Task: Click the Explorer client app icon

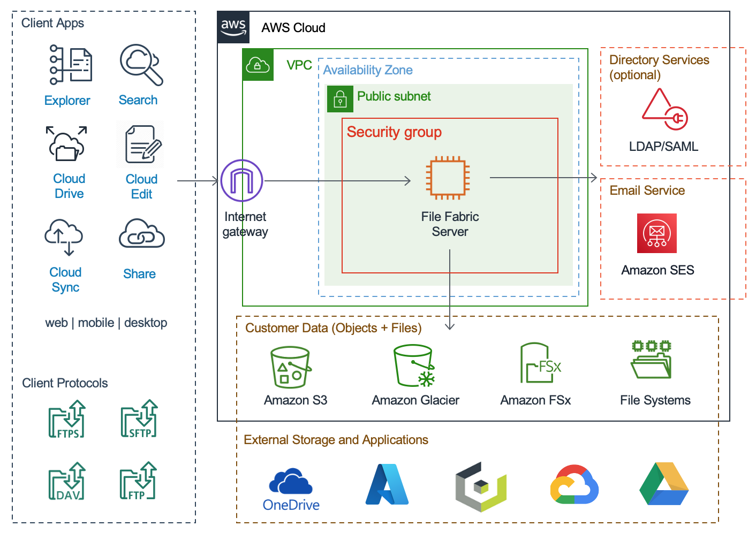Action: pos(71,65)
